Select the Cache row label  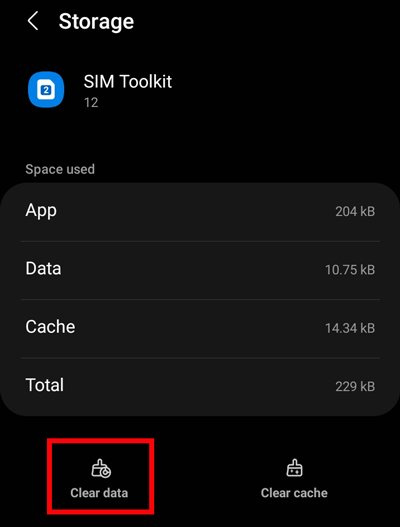point(50,327)
